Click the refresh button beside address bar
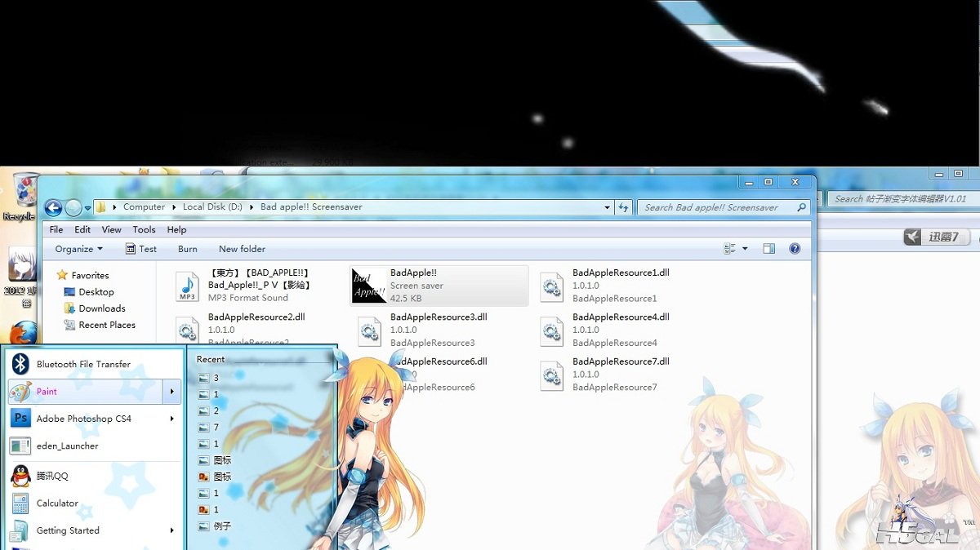Viewport: 980px width, 550px height. click(624, 207)
